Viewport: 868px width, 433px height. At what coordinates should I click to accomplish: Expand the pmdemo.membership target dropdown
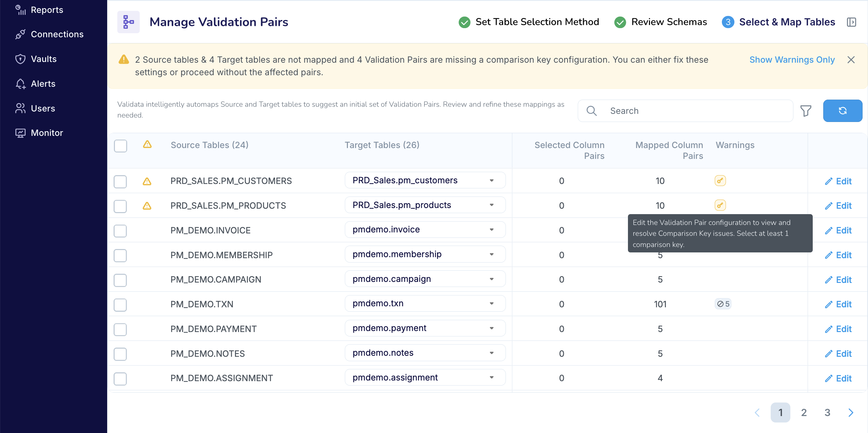tap(491, 254)
